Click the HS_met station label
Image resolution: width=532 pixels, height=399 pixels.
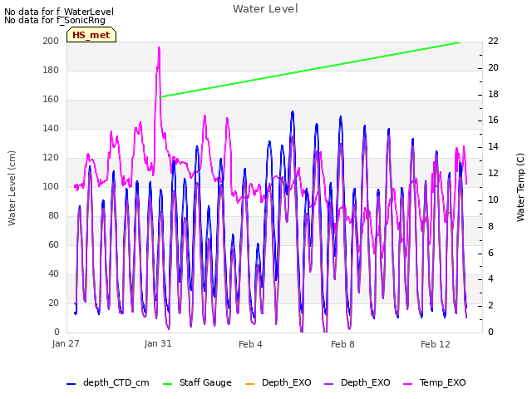(91, 35)
